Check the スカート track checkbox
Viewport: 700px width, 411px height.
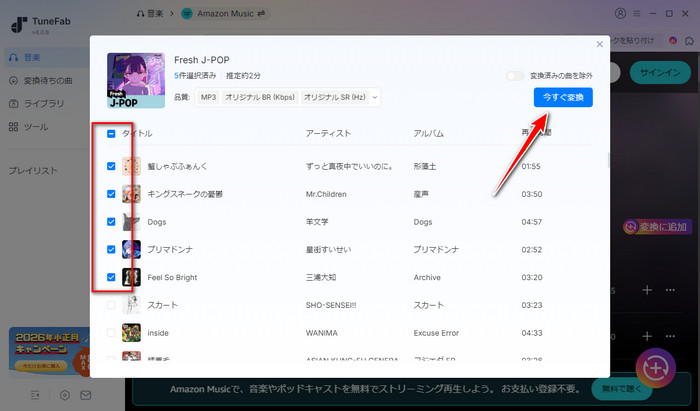[111, 305]
